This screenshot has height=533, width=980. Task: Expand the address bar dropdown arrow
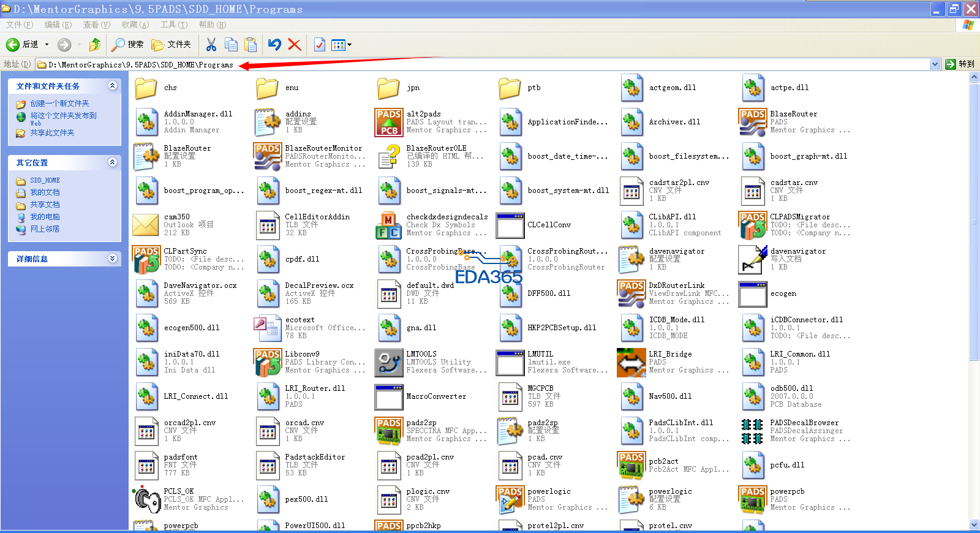pyautogui.click(x=935, y=64)
